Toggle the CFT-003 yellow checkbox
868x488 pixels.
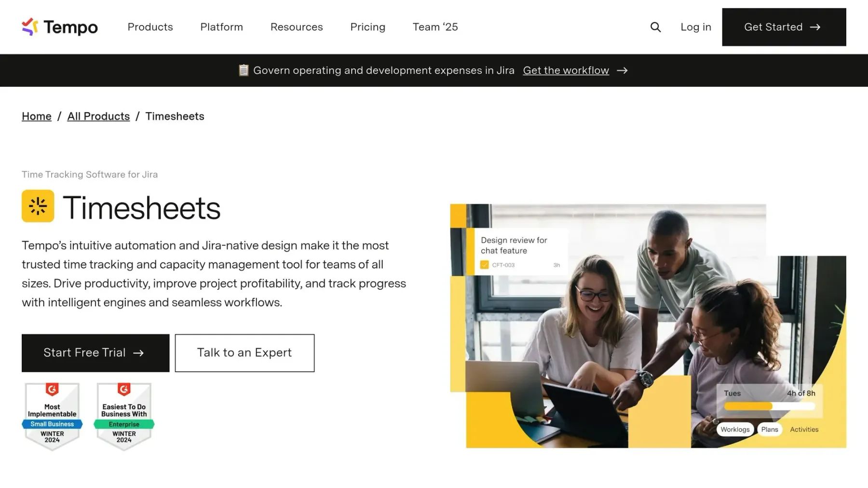485,265
